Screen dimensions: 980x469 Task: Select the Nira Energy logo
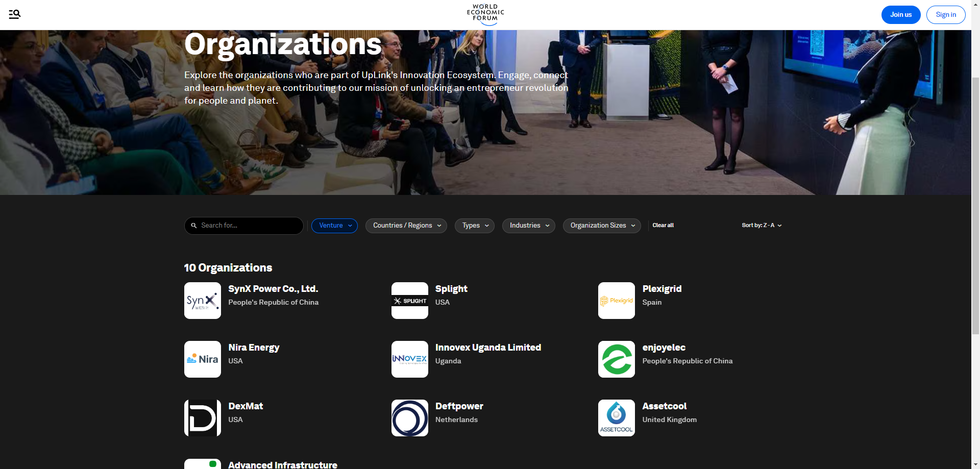tap(203, 359)
